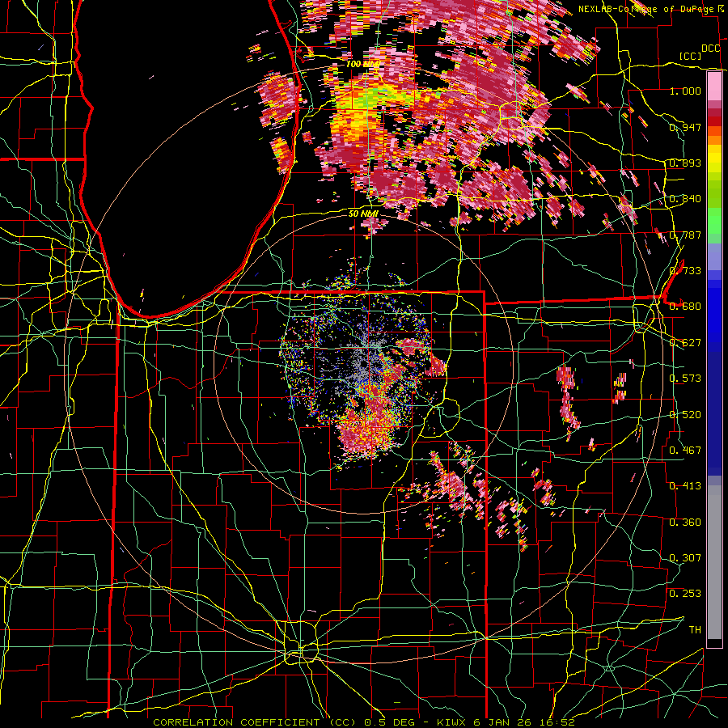Click the 0.893 scale value
Screen dimensions: 728x728
click(685, 163)
